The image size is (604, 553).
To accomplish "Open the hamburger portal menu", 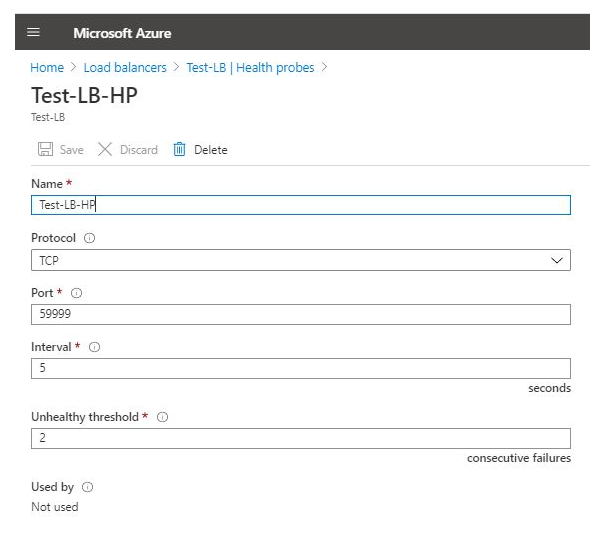I will point(33,33).
